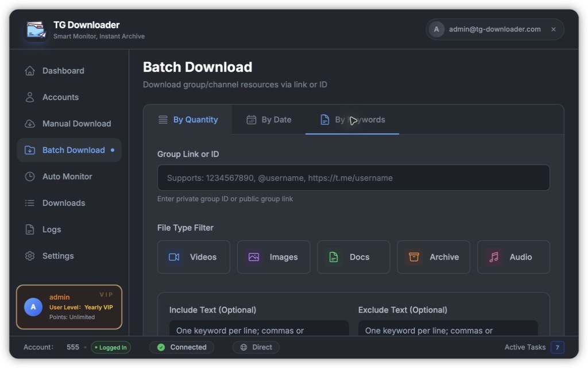Click the admin@tg-downloader.com account chip
588x368 pixels.
494,29
